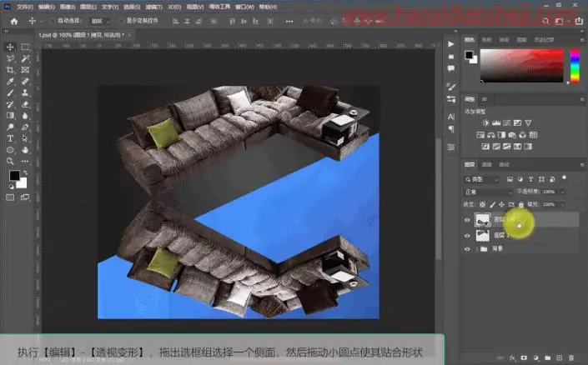Select the Gradient tool
This screenshot has width=588, height=365.
10,116
